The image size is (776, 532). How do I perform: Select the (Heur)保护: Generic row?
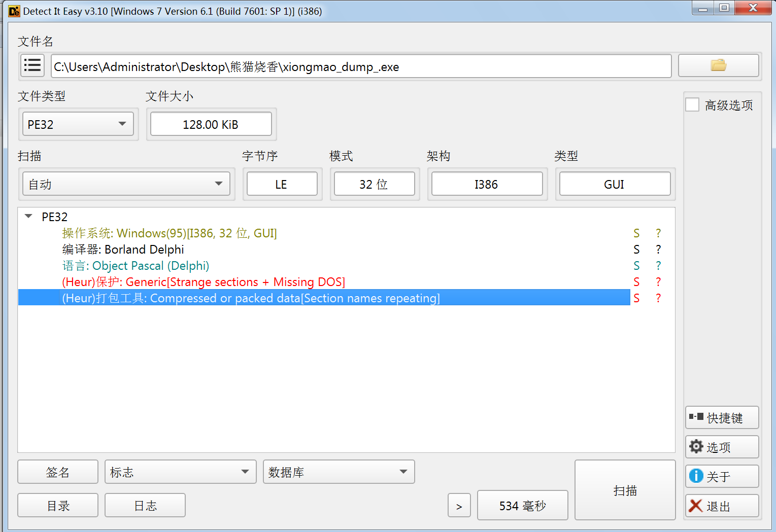(324, 281)
